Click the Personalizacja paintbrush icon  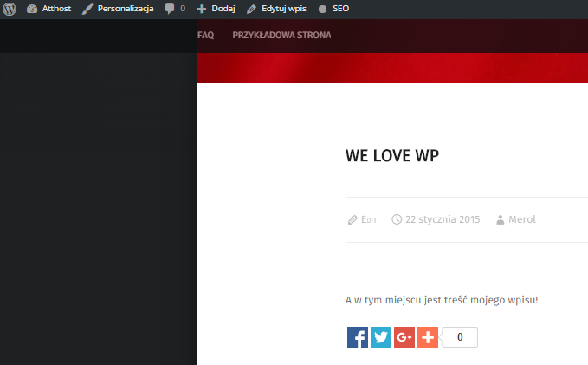coord(87,9)
